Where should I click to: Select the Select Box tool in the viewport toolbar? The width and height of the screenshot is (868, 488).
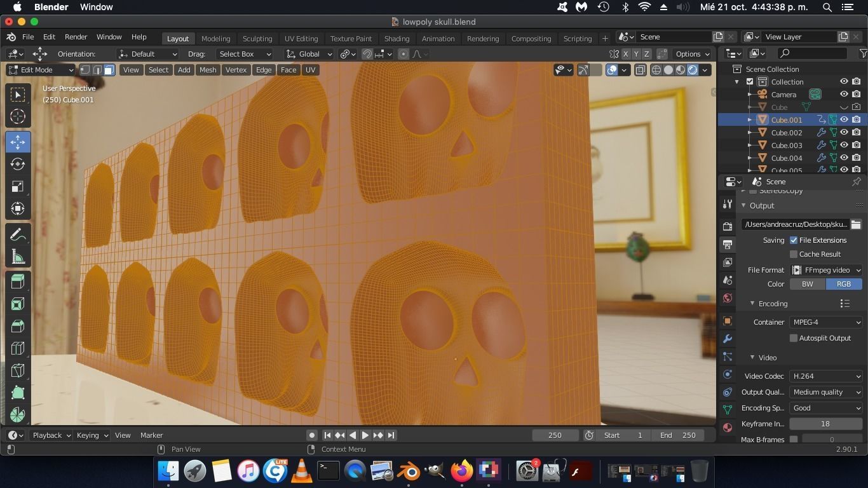click(x=18, y=95)
